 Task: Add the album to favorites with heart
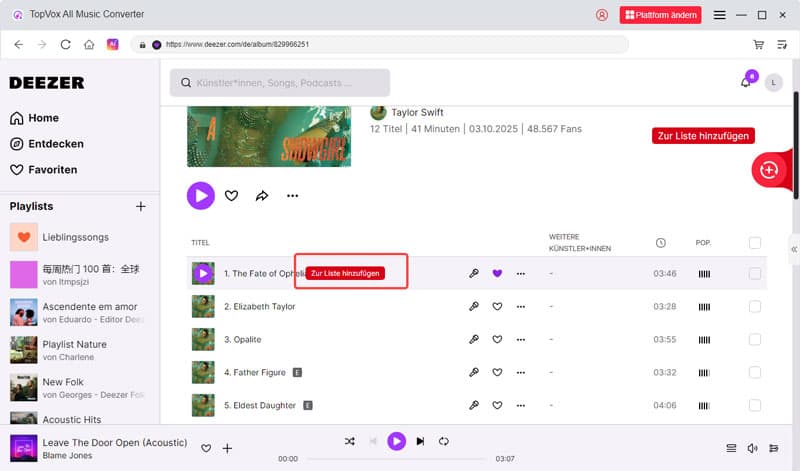(x=231, y=196)
